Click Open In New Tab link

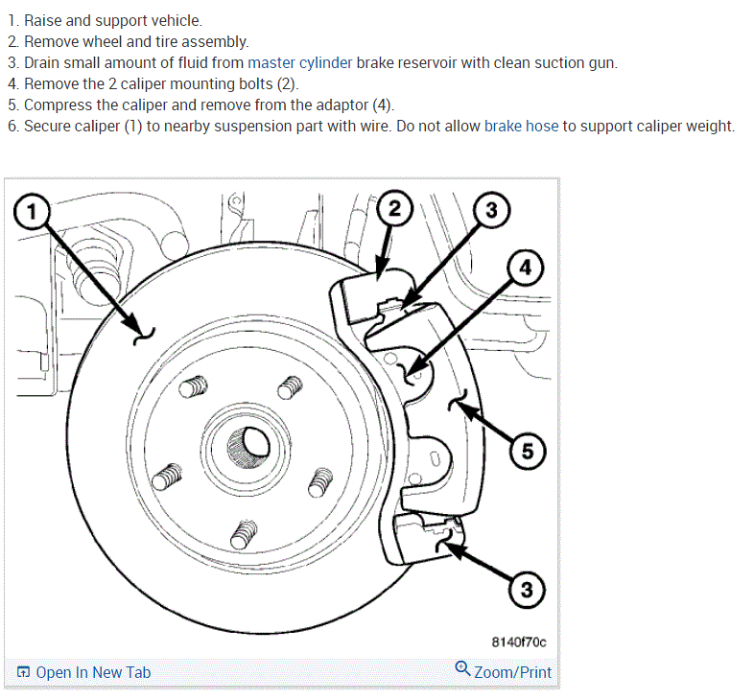click(93, 672)
